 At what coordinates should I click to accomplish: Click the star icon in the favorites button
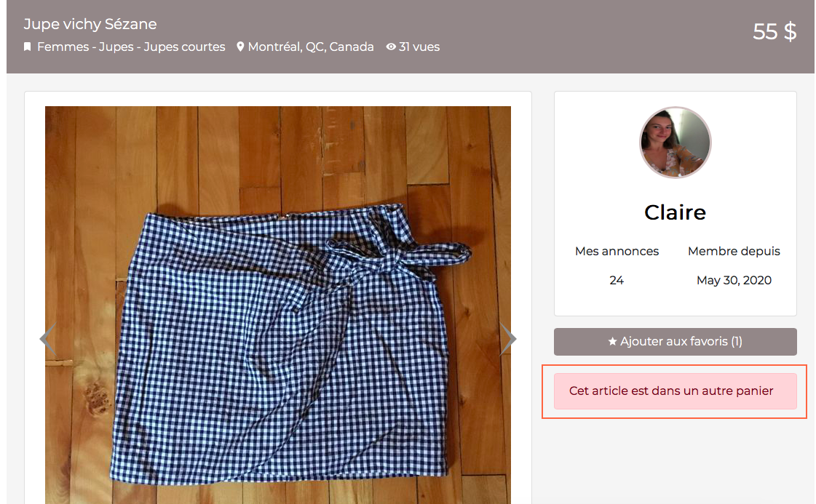click(x=612, y=342)
